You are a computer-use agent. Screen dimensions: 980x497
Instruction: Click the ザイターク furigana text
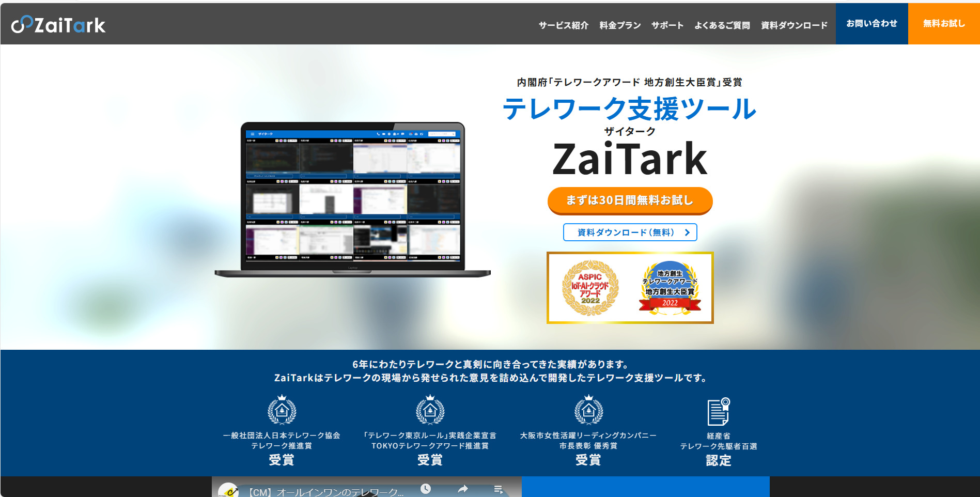630,131
